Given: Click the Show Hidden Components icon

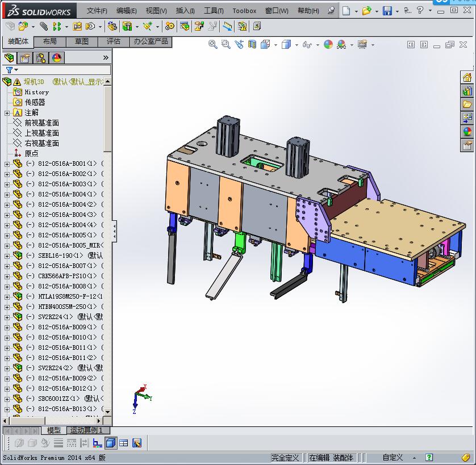Looking at the screenshot, I should (x=112, y=27).
